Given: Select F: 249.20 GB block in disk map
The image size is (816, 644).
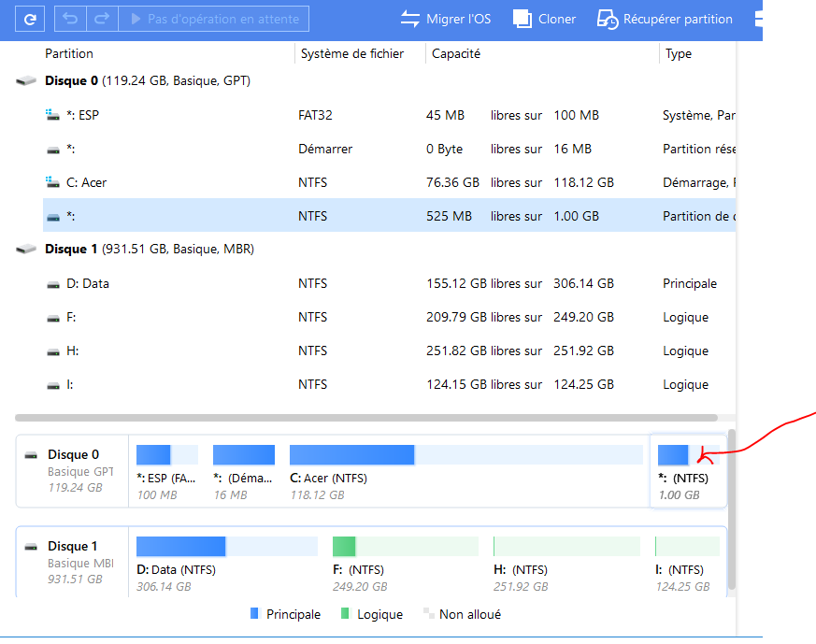Looking at the screenshot, I should (x=406, y=564).
